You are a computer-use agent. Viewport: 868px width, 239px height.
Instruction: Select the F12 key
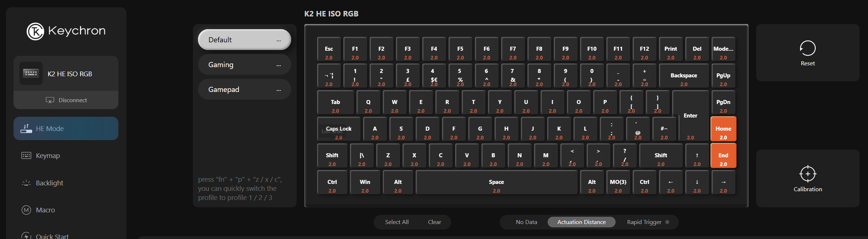click(x=644, y=49)
